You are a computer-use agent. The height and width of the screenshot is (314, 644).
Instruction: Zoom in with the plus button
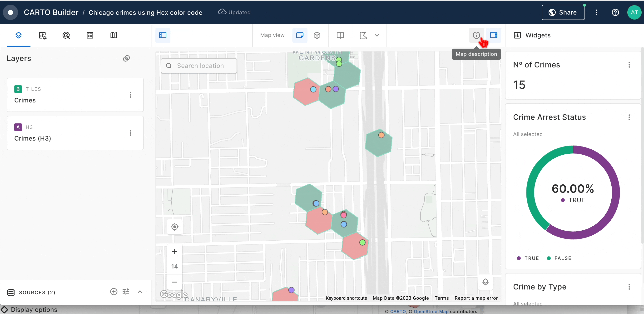click(174, 251)
